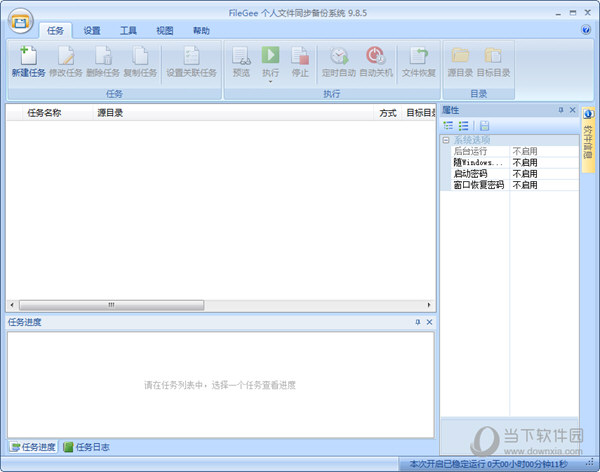Close the 任务进度 panel

pos(429,322)
